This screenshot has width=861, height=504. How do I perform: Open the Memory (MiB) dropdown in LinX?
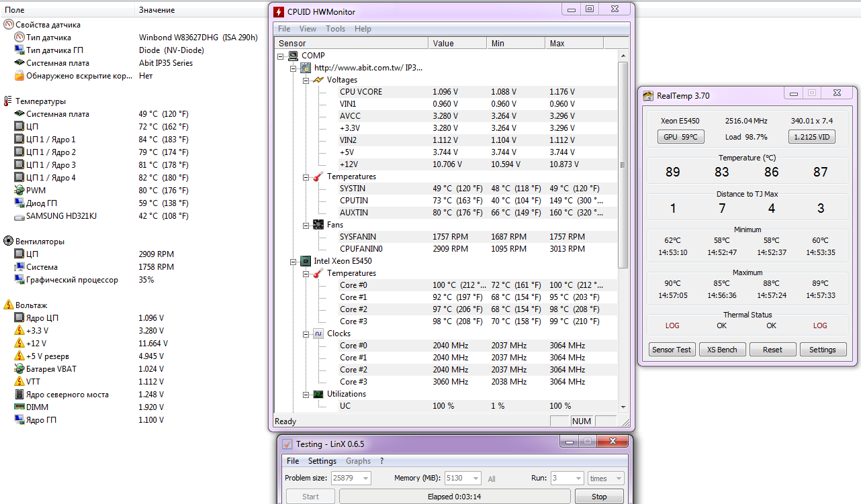tap(475, 478)
